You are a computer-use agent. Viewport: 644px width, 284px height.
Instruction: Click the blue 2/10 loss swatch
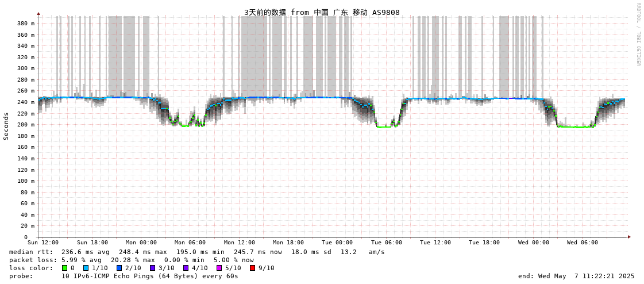coord(119,268)
